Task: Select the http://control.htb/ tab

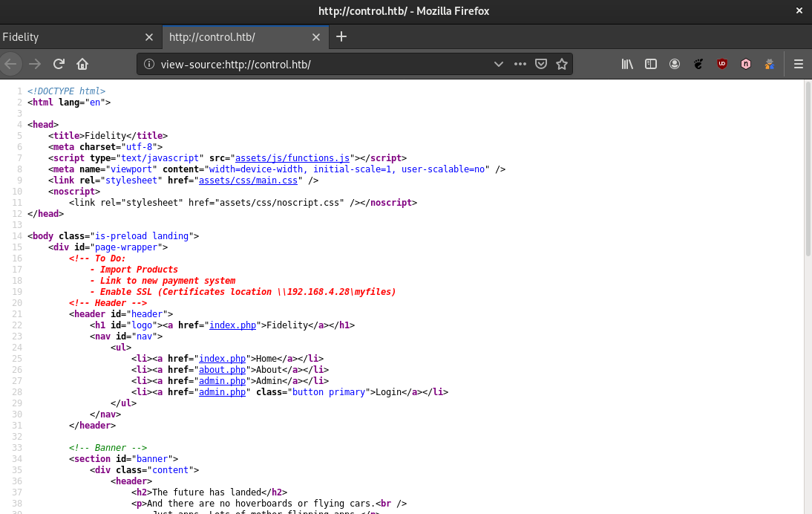Action: tap(246, 37)
